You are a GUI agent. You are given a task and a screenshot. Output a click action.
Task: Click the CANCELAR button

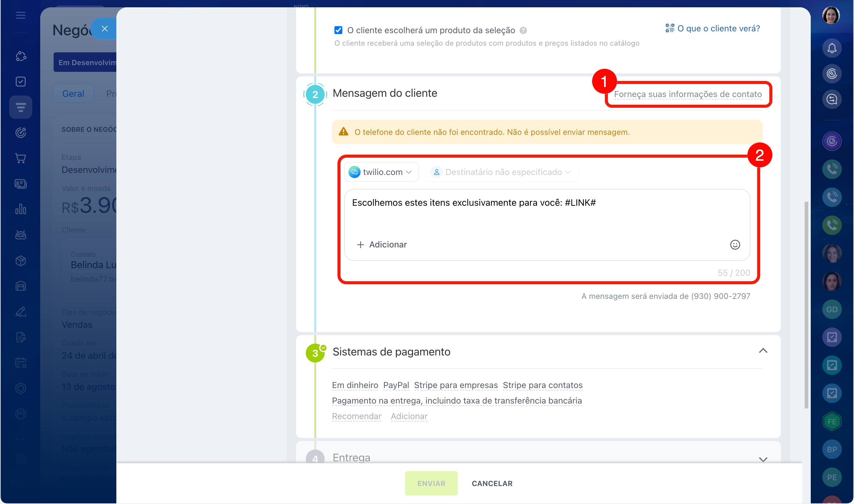[x=492, y=483]
